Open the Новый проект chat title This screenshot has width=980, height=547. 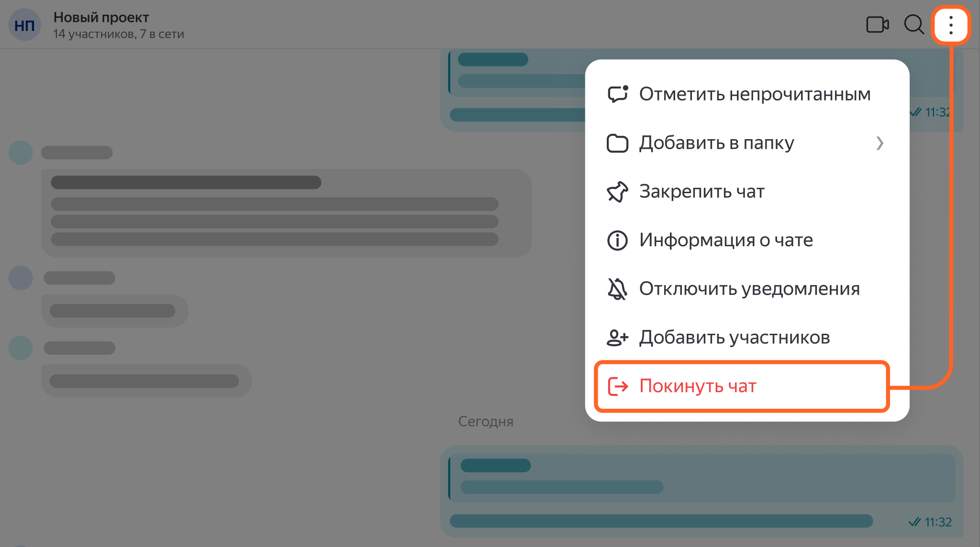pyautogui.click(x=101, y=17)
